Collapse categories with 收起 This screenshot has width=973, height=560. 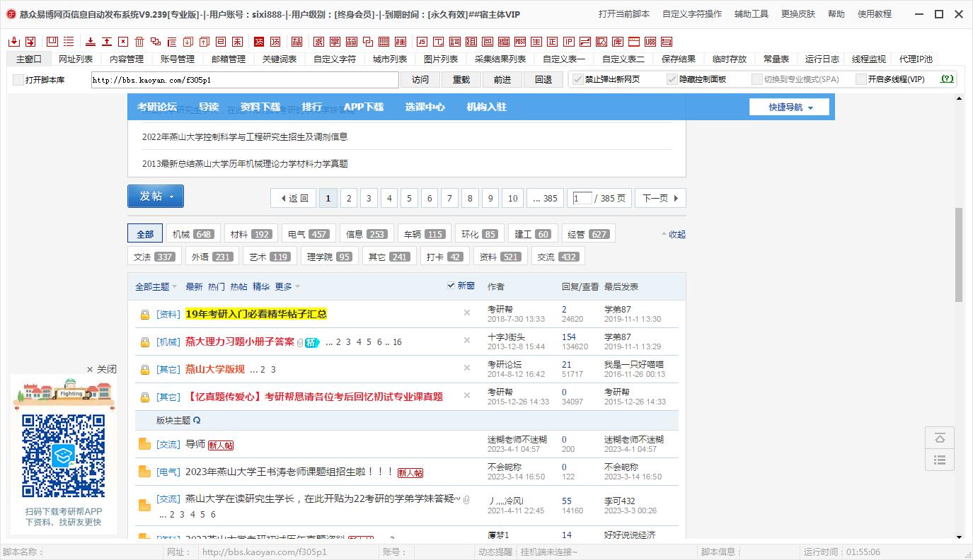coord(674,234)
